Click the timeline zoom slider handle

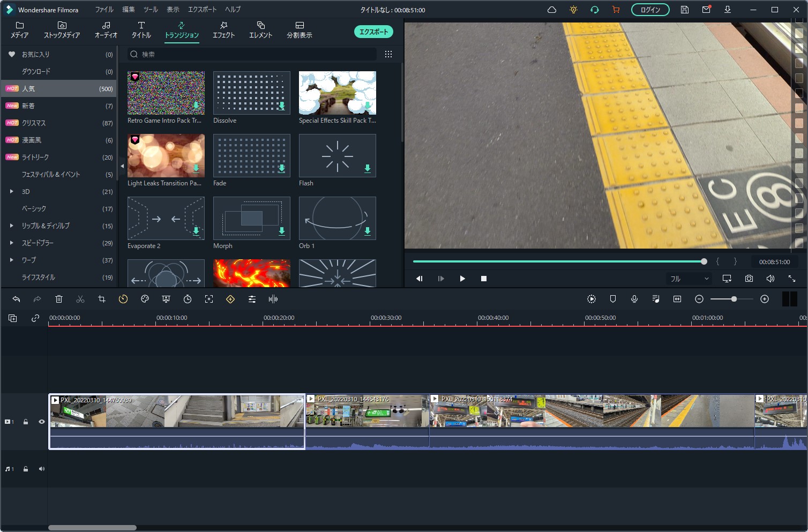coord(734,299)
